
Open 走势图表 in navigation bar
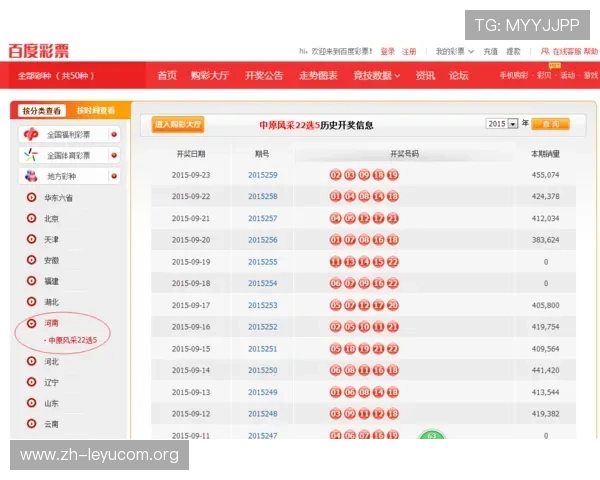(x=318, y=75)
